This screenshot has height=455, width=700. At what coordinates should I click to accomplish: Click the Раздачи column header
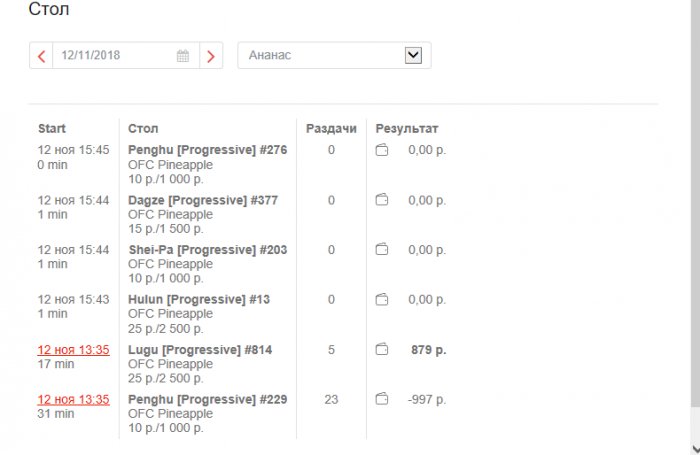point(331,129)
